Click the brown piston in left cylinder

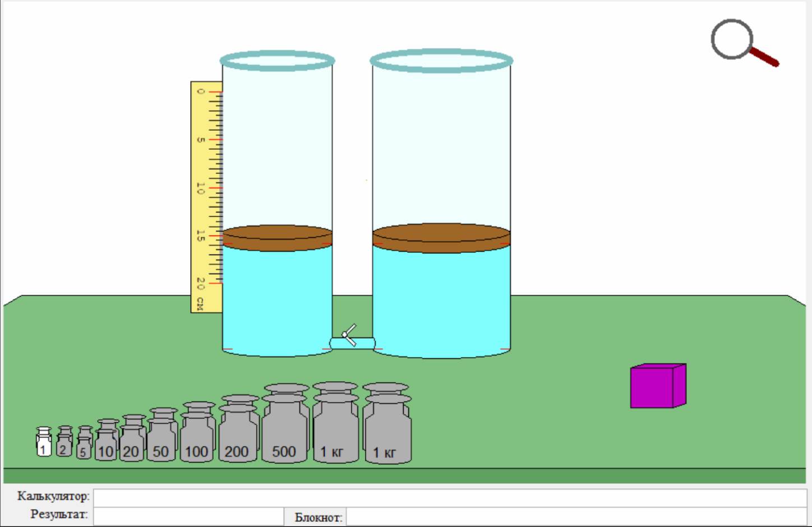coord(278,238)
